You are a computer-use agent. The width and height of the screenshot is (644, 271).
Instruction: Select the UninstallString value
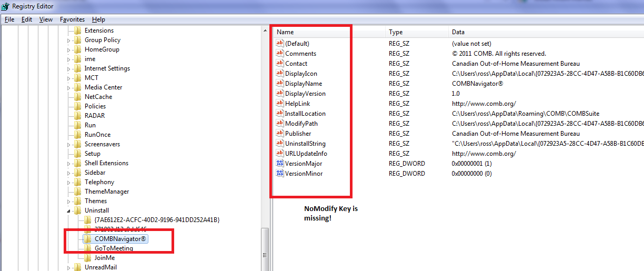click(305, 143)
